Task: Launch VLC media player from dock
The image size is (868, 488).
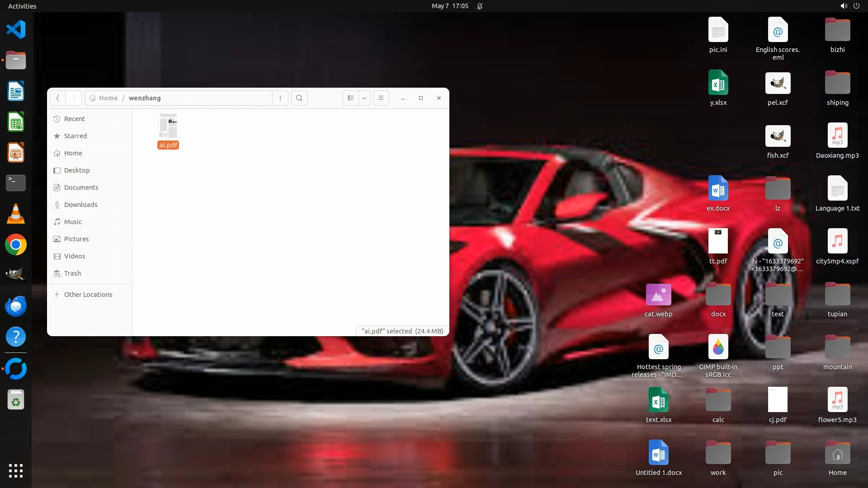Action: click(x=16, y=214)
